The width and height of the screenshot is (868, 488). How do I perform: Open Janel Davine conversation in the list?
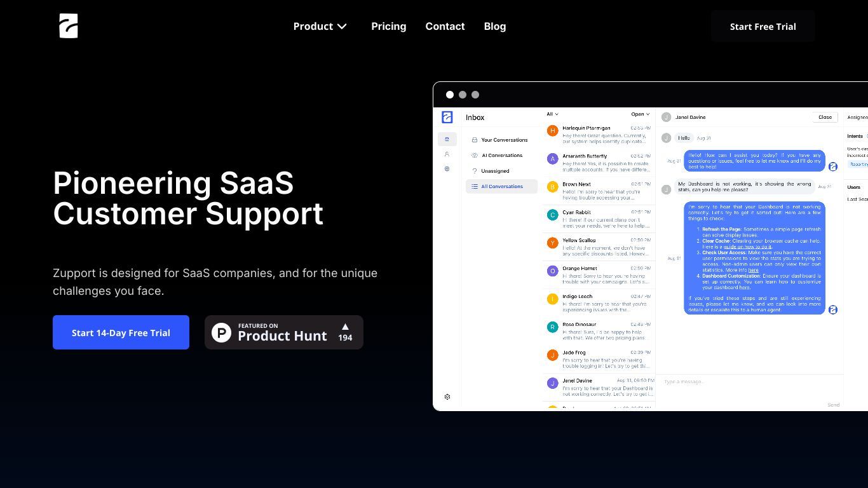click(x=599, y=386)
